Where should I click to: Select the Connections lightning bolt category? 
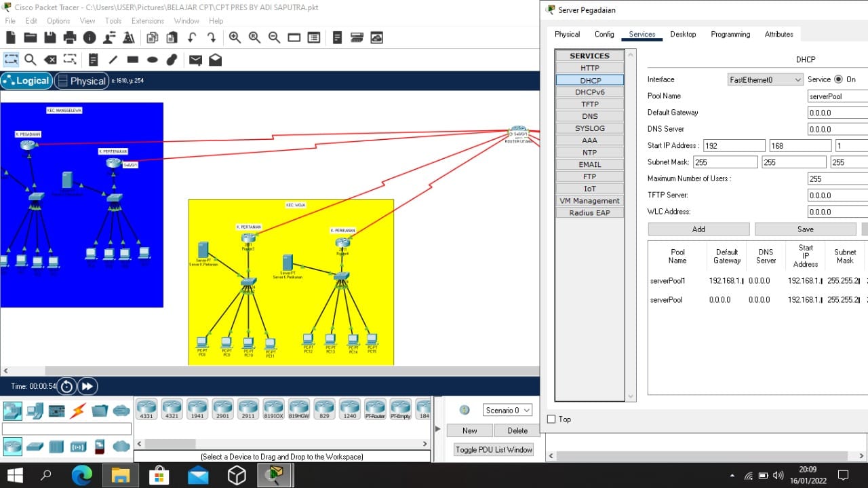click(x=78, y=411)
